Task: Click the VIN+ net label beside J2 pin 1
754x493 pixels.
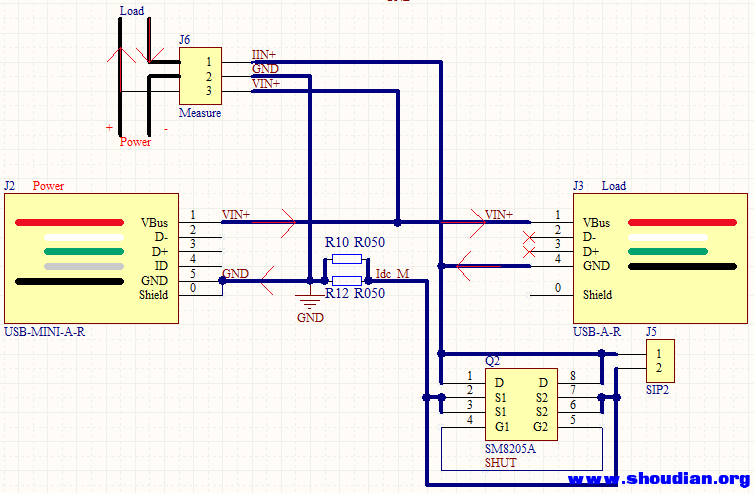Action: [x=236, y=215]
